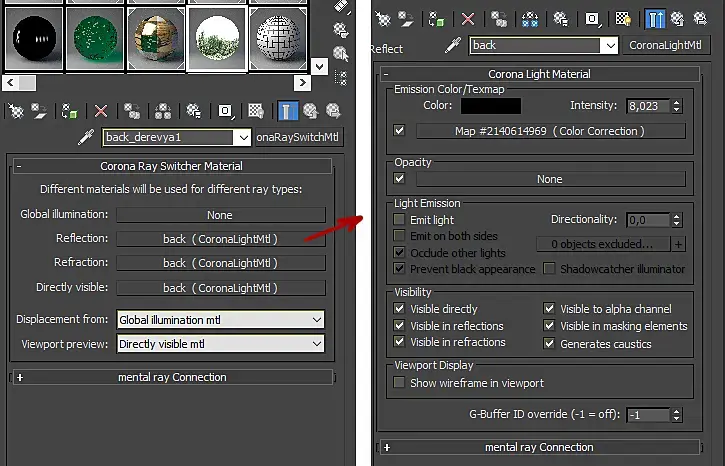725x466 pixels.
Task: Click Get Material icon in Light Material panel
Action: coord(383,19)
